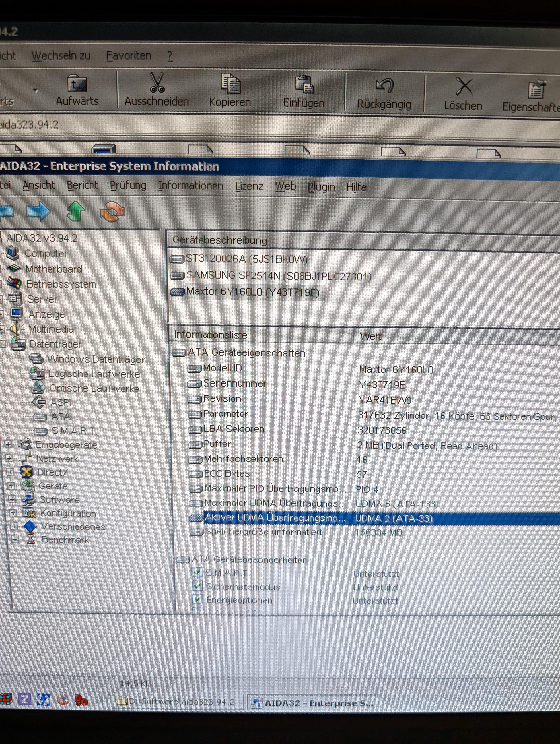The image size is (560, 744).
Task: Expand the Netzwerk tree node
Action: click(x=9, y=458)
